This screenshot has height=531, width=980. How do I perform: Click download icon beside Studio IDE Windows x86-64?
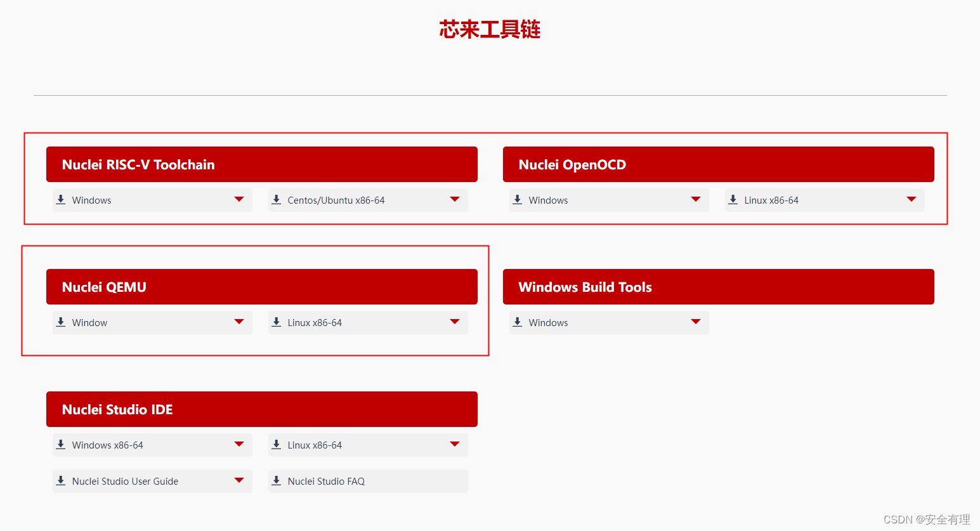point(61,445)
